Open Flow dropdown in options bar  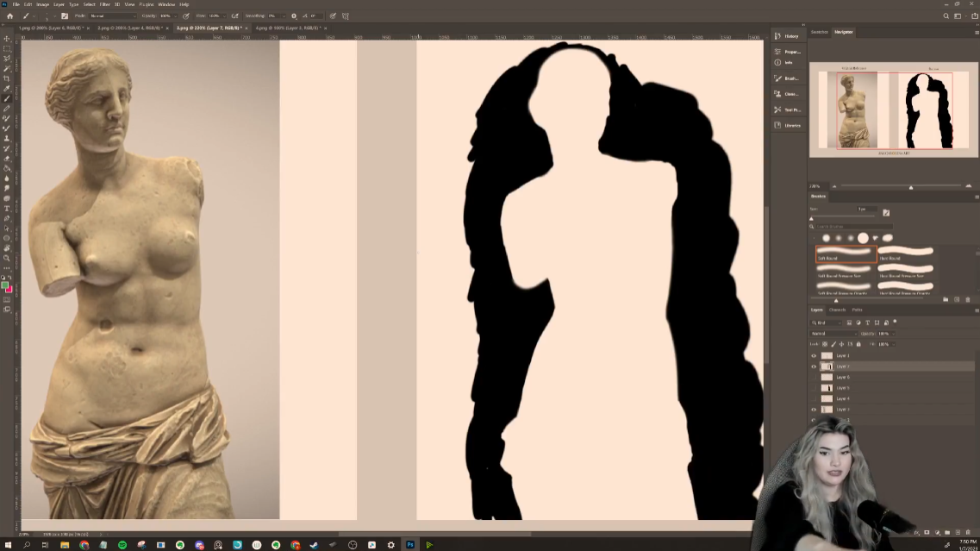(224, 16)
